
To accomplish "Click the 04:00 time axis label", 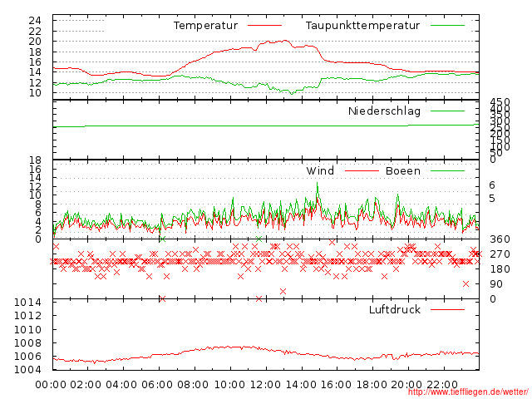I will [121, 385].
